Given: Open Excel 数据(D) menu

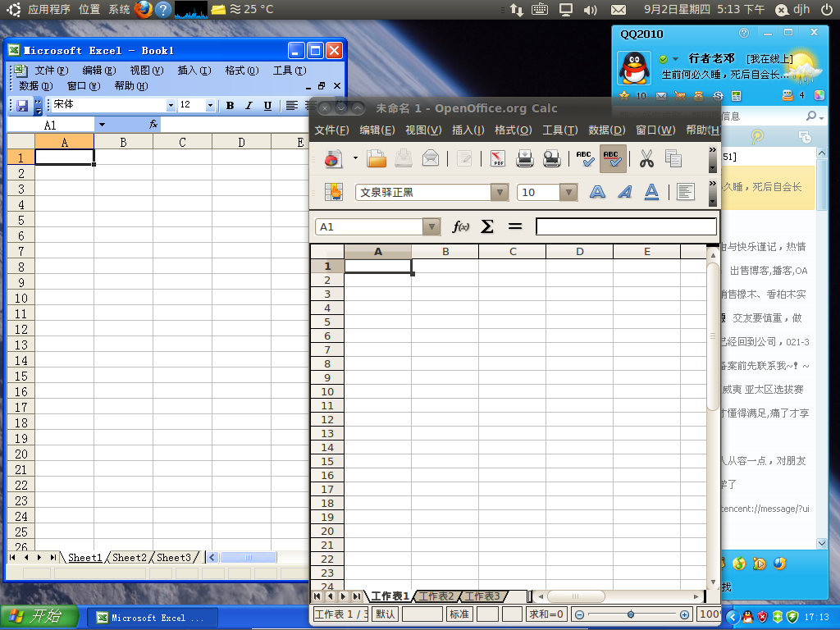Looking at the screenshot, I should 36,85.
